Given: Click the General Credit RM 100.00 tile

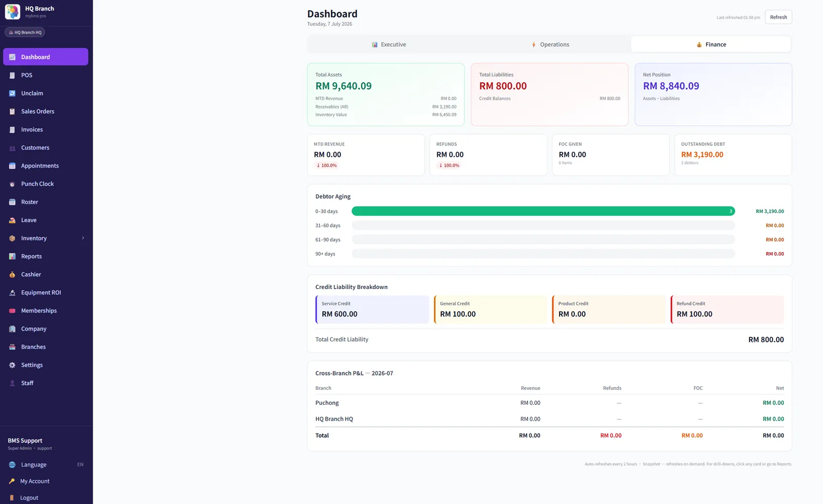Looking at the screenshot, I should (x=490, y=310).
